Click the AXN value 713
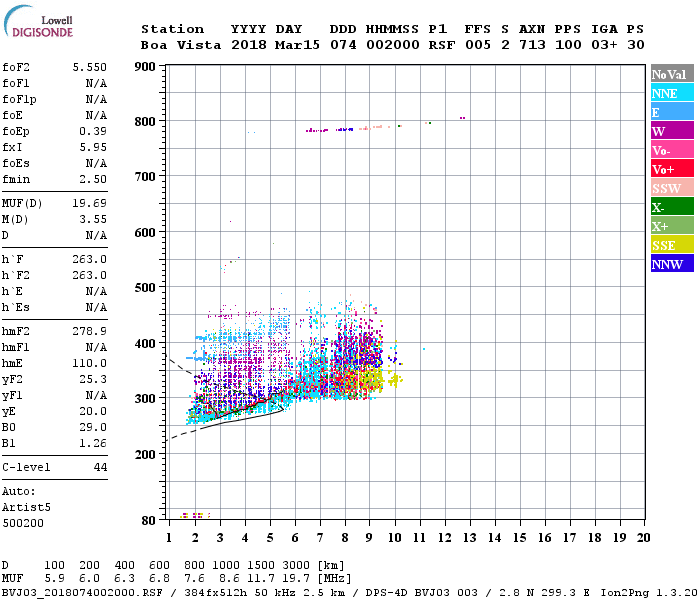The width and height of the screenshot is (700, 600). click(x=532, y=45)
